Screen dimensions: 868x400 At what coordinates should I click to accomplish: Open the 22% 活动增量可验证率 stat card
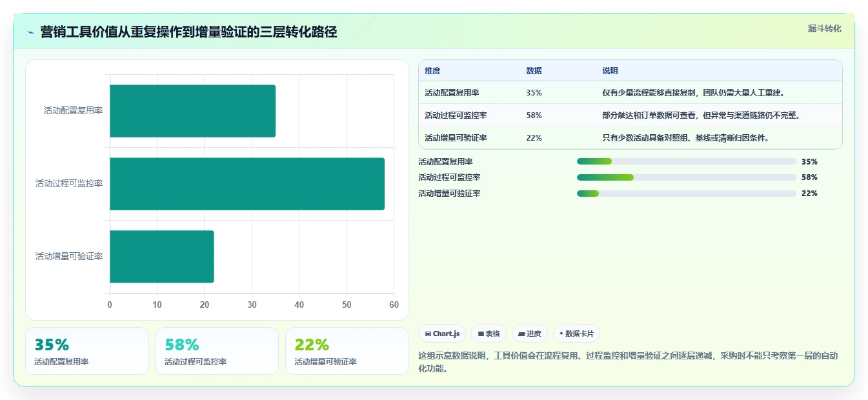tap(347, 351)
